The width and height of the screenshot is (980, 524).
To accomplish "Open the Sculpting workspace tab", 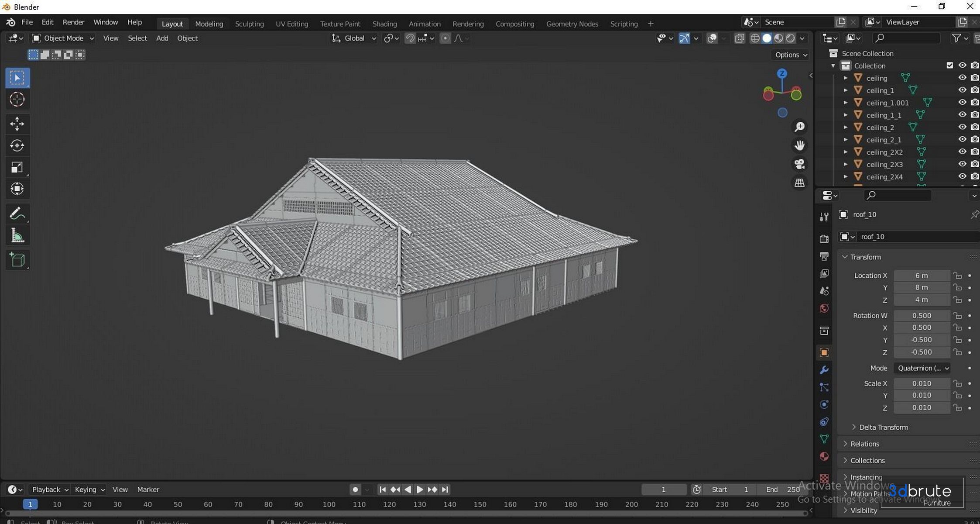I will click(x=249, y=24).
